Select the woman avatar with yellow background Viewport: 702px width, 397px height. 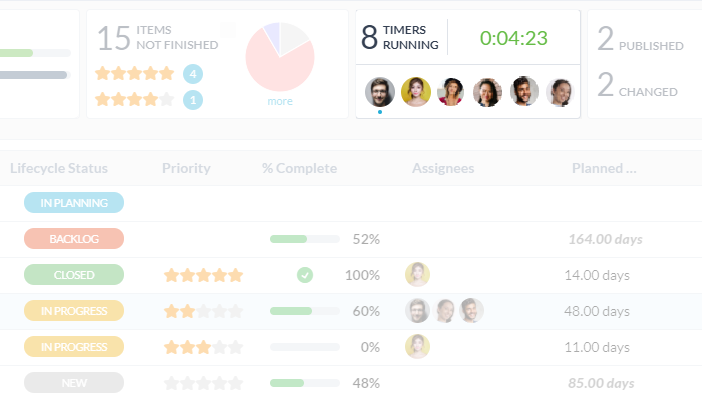[x=415, y=92]
